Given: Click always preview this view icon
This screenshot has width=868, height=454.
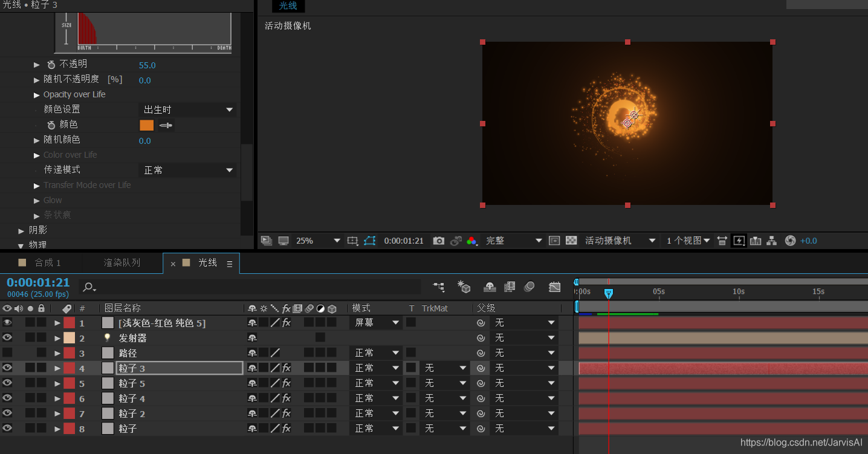Looking at the screenshot, I should tap(267, 241).
